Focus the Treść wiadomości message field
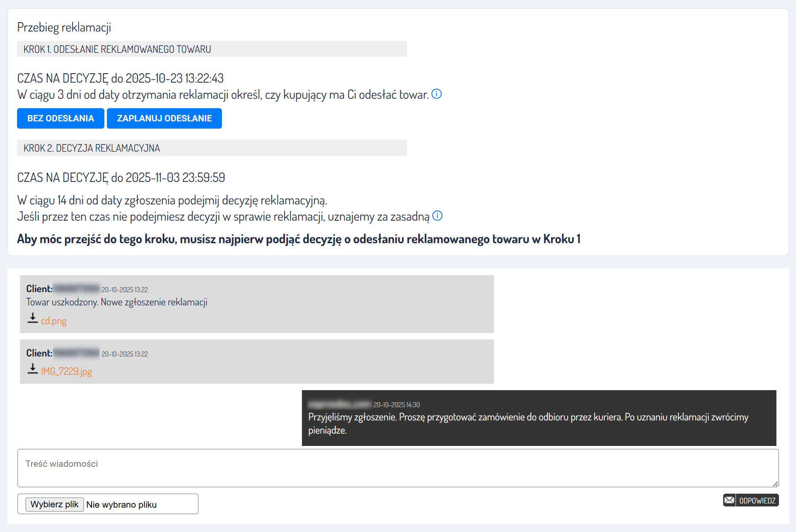This screenshot has width=796, height=532. 398,468
